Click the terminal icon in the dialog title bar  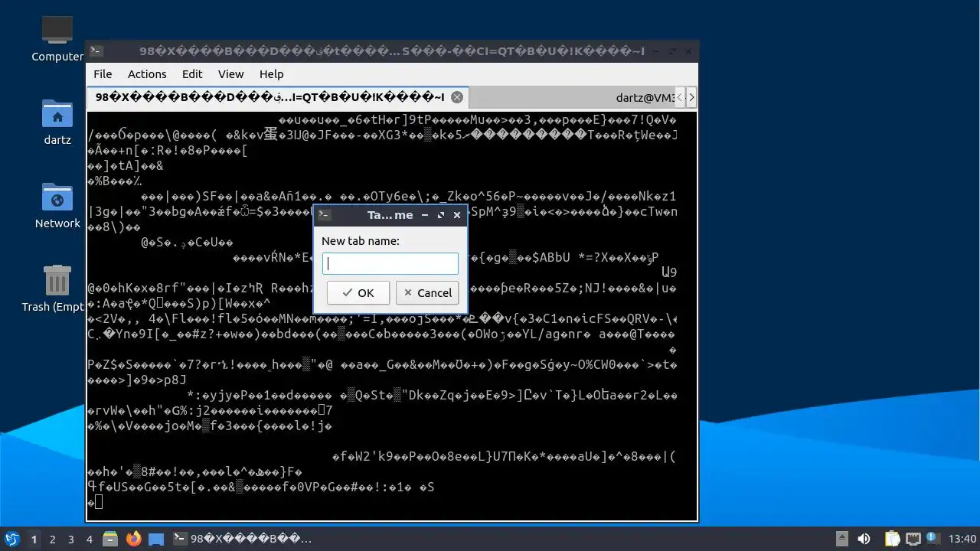(324, 215)
